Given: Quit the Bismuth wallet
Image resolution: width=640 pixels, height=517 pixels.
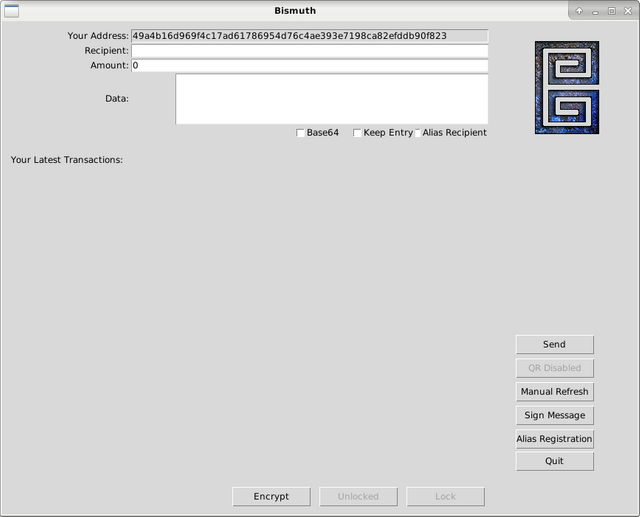Looking at the screenshot, I should pos(555,461).
